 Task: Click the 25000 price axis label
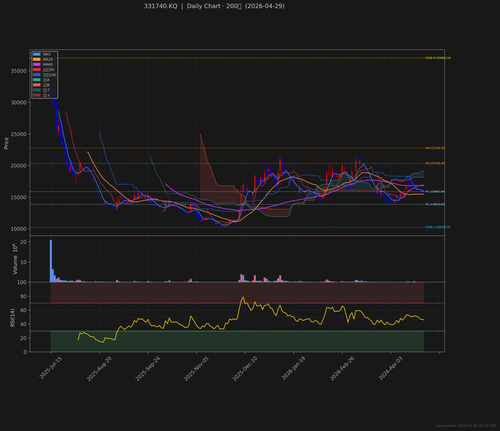(18, 134)
